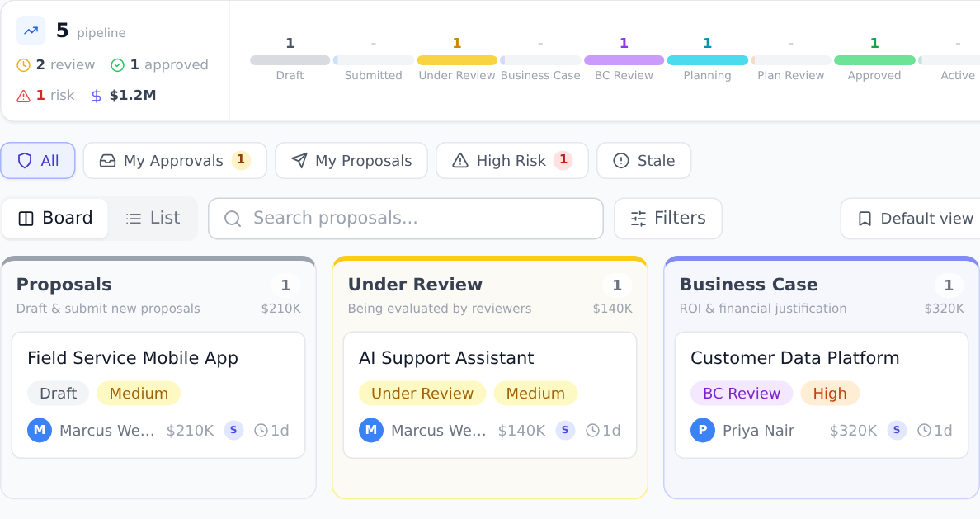Click the Proposals column header

64,285
